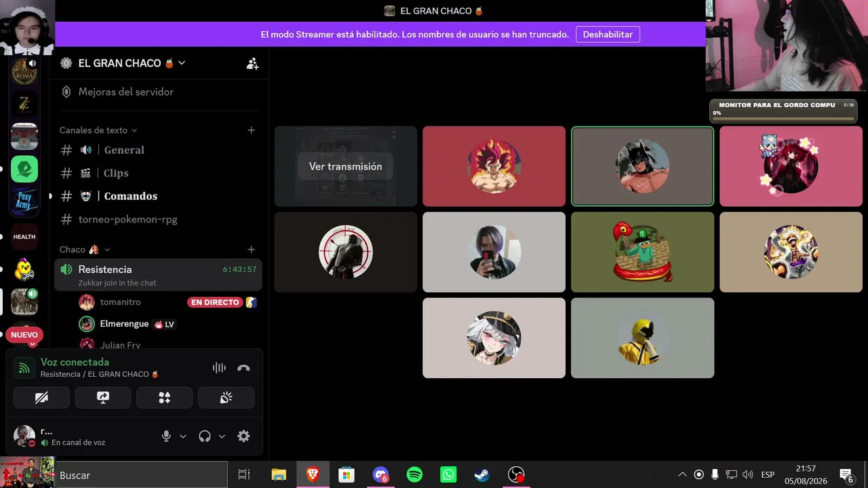Image resolution: width=868 pixels, height=488 pixels.
Task: Open microphone input options arrow
Action: click(183, 436)
